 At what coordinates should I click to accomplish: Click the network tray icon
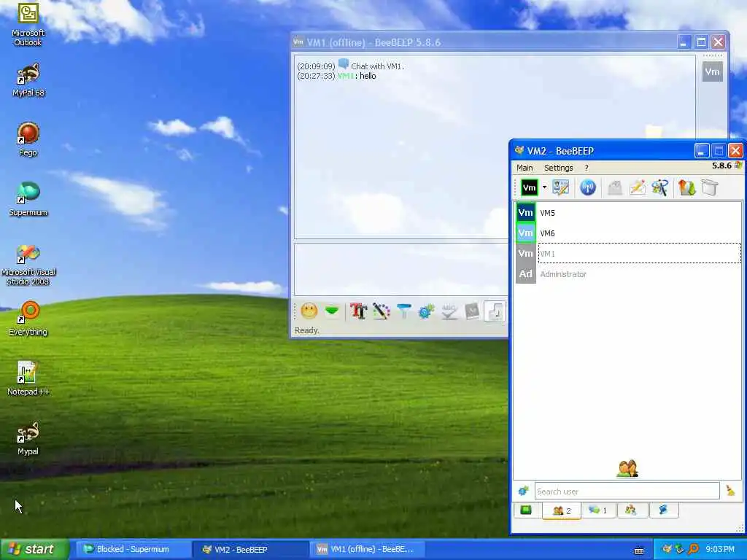point(679,549)
